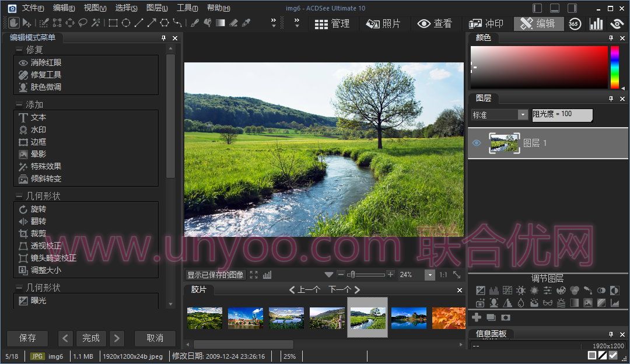Select the Eyedropper color picker tool
The image size is (630, 364).
246,23
